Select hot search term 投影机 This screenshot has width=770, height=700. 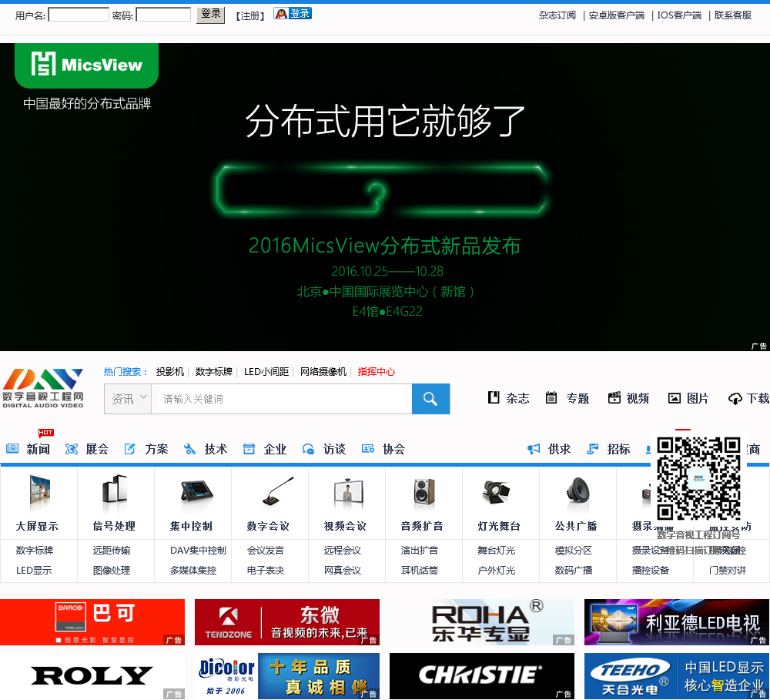[170, 372]
